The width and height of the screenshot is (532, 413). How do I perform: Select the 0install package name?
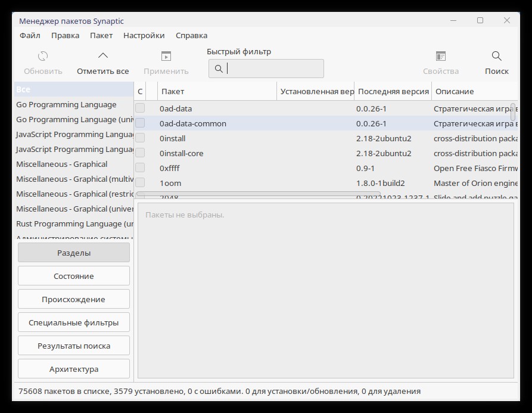click(173, 138)
